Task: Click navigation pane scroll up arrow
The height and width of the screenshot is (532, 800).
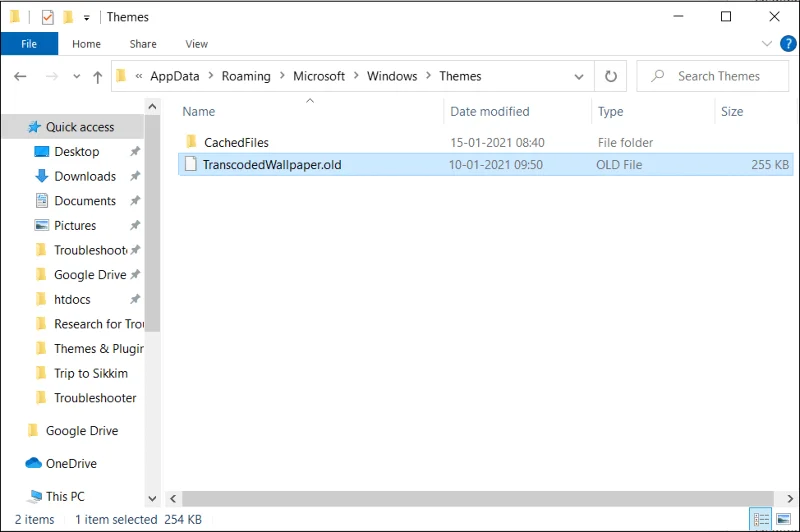Action: pyautogui.click(x=152, y=107)
